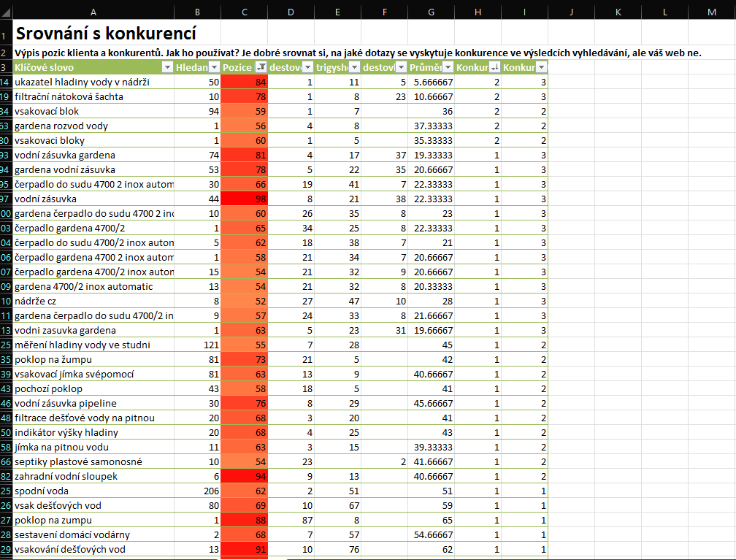Select search volume 121 in měření hladiny row
This screenshot has width=736, height=560.
point(198,345)
